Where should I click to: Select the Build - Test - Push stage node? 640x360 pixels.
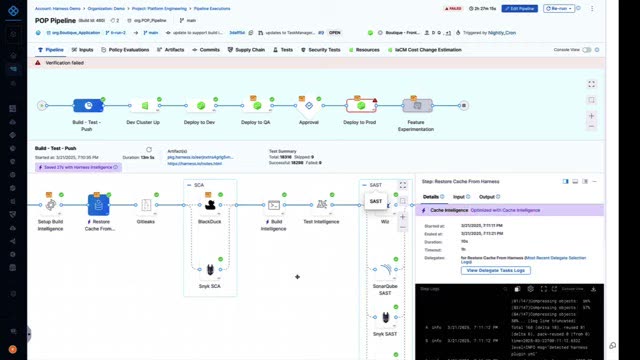click(x=88, y=105)
